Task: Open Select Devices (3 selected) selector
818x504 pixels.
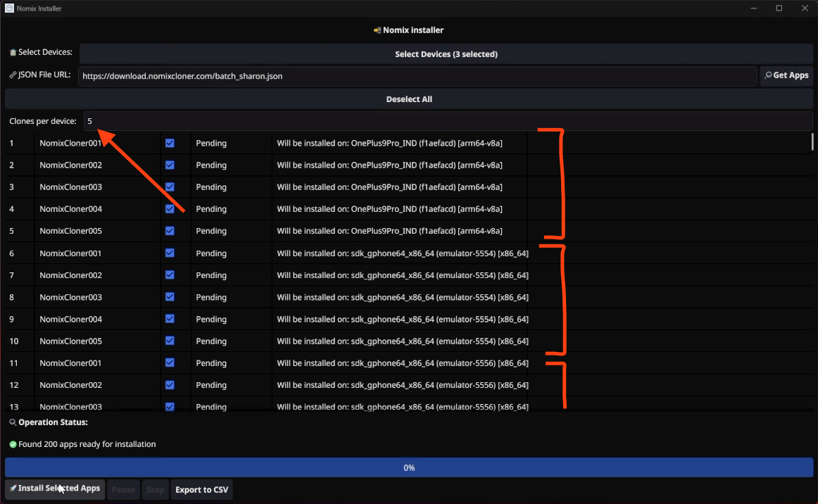Action: pyautogui.click(x=446, y=54)
